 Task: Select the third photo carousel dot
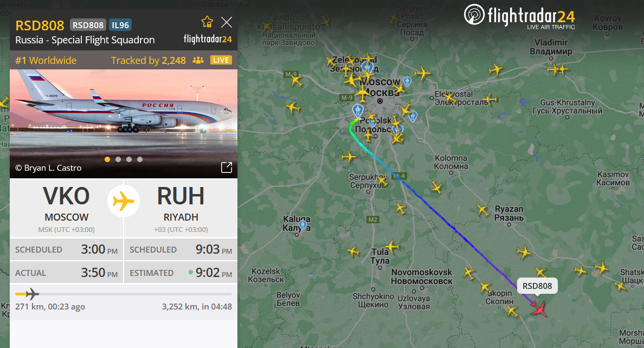tap(129, 159)
